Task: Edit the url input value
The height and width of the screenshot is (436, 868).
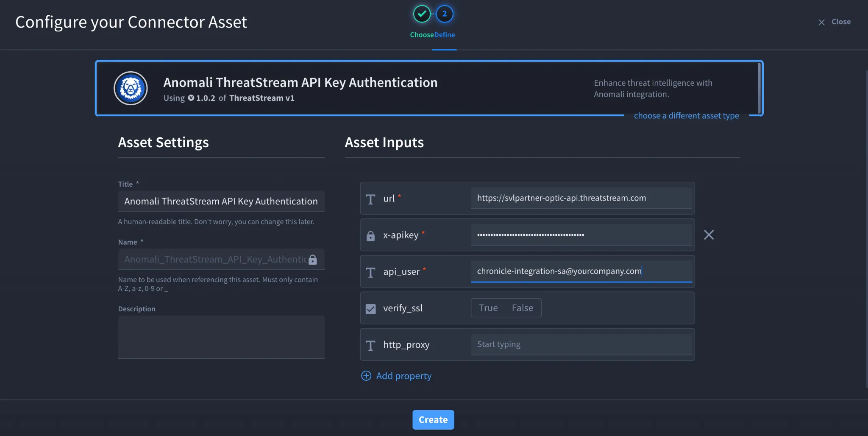Action: tap(581, 198)
